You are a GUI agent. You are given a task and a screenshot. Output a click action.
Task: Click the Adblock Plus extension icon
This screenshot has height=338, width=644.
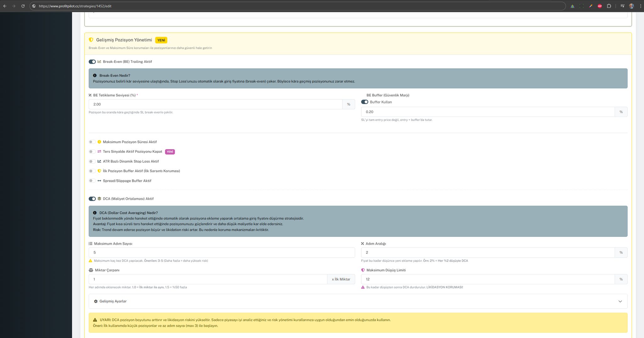(x=600, y=6)
